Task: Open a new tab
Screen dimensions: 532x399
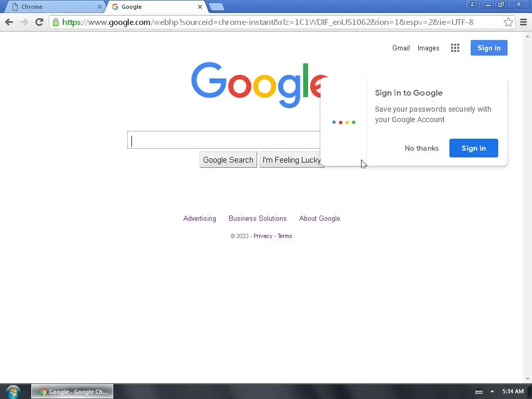Action: [x=217, y=6]
